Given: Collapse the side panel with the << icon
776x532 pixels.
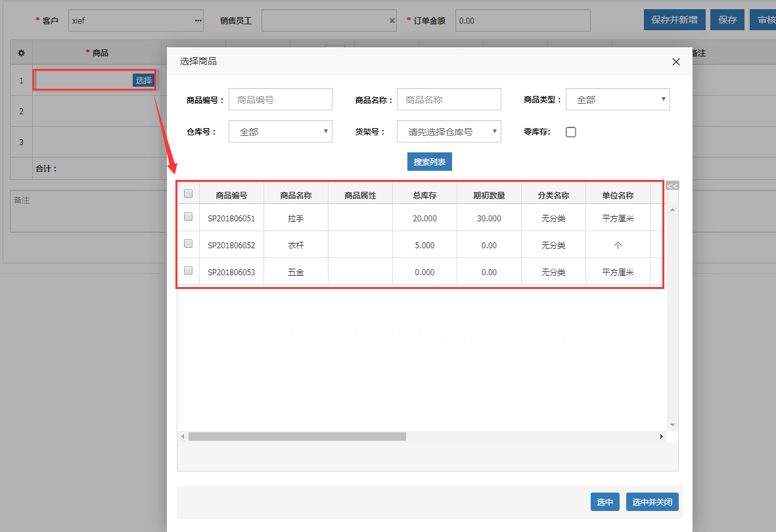Looking at the screenshot, I should tap(672, 186).
